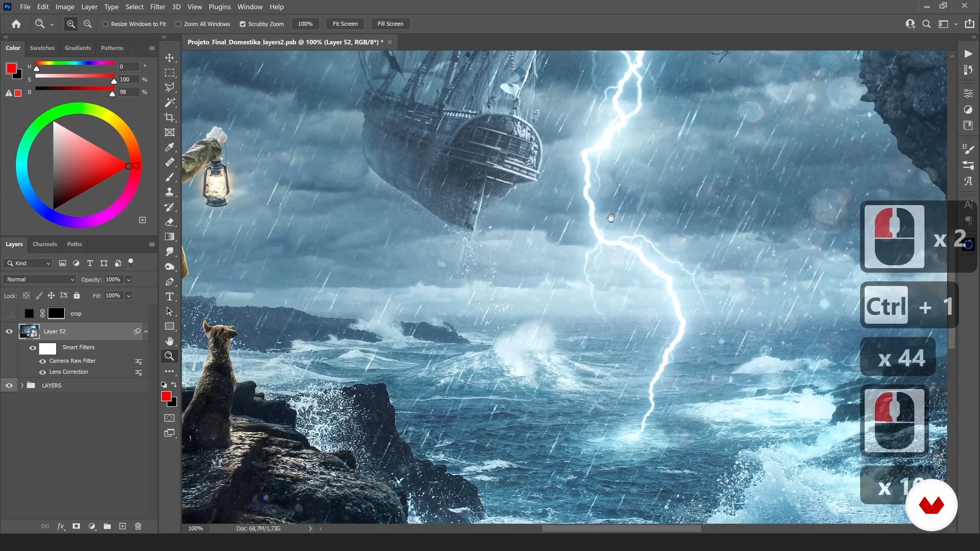
Task: Click the foreground red color swatch in toolbar
Action: 166,396
